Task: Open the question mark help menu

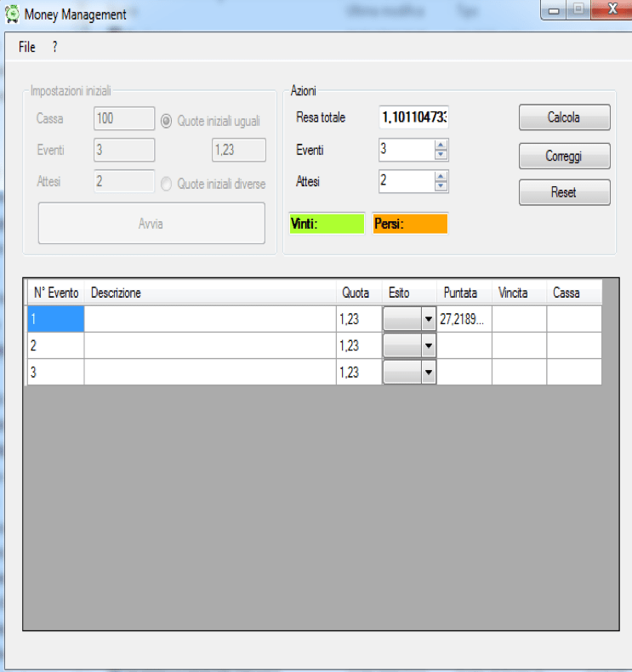Action: [54, 48]
